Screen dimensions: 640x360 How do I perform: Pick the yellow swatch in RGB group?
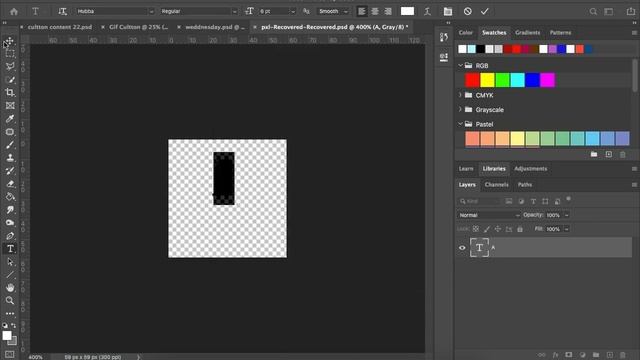[x=487, y=80]
